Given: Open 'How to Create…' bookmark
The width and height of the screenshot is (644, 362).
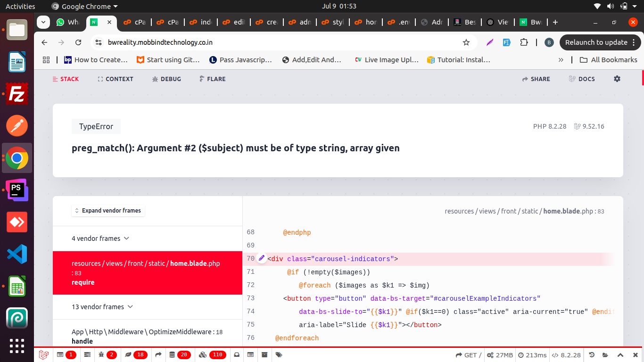Looking at the screenshot, I should coord(96,60).
